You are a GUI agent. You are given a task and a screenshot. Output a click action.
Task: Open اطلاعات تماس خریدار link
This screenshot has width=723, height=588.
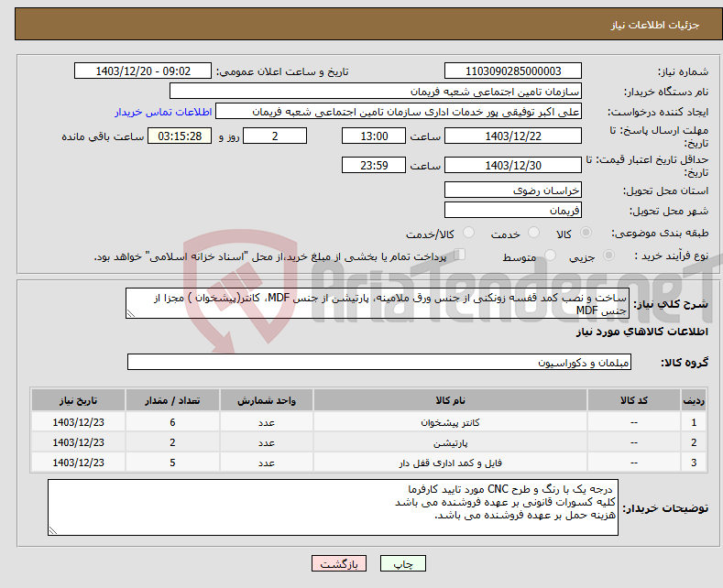click(x=163, y=112)
